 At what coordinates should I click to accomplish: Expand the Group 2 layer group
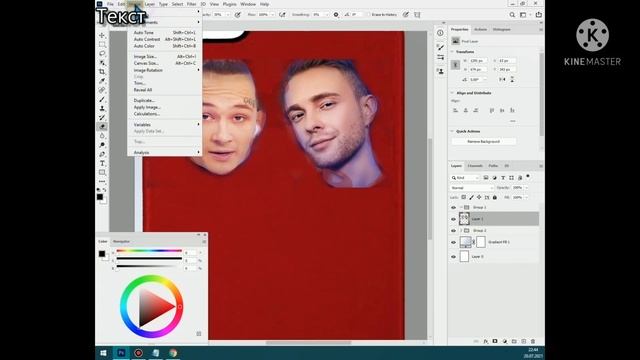click(461, 231)
